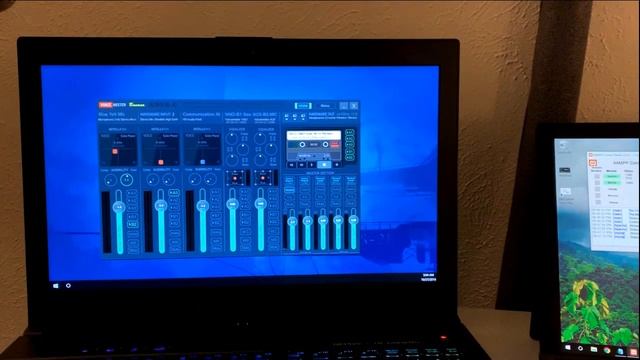Click the second virtual input gain fader
The height and width of the screenshot is (360, 640).
pos(261,203)
